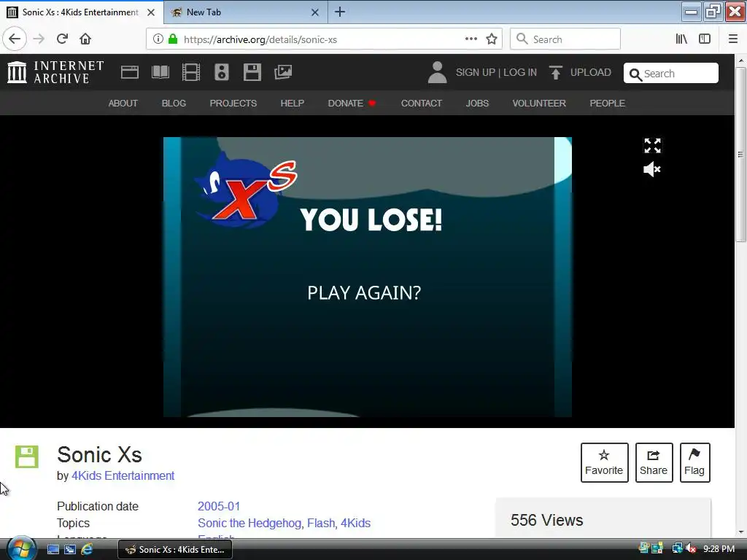Open page actions three-dot menu
This screenshot has height=560, width=747.
[x=471, y=39]
